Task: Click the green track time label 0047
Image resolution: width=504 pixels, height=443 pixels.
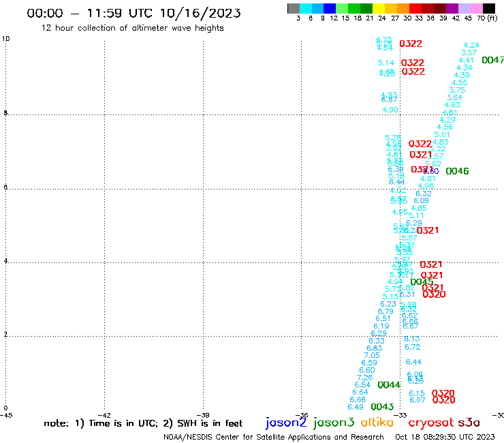Action: pos(492,60)
